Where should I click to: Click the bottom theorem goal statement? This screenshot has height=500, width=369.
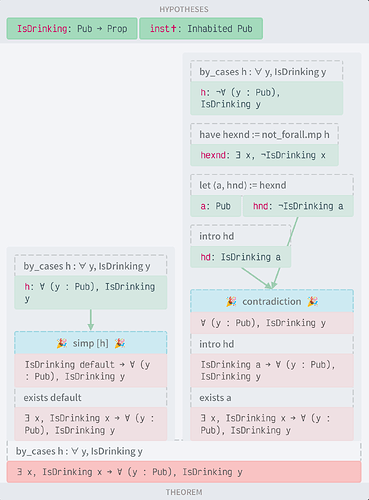tap(184, 472)
